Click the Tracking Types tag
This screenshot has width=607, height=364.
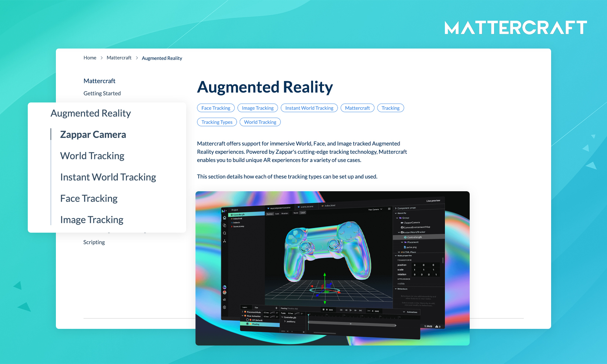[217, 122]
